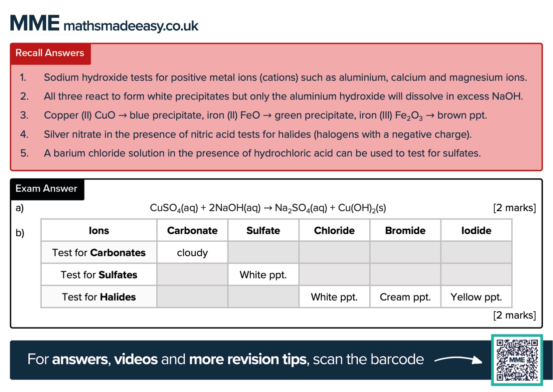Click the revision tips banner text
The width and height of the screenshot is (553, 392).
click(225, 360)
